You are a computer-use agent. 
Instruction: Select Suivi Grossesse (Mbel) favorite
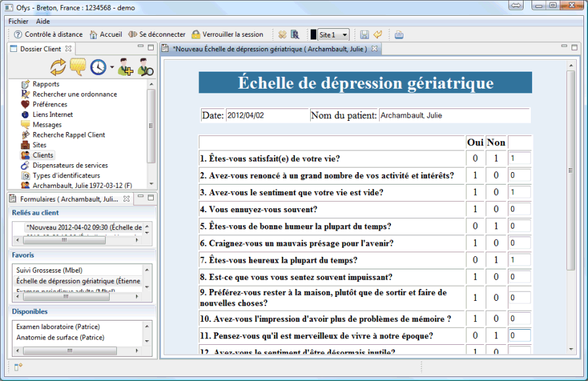click(49, 270)
